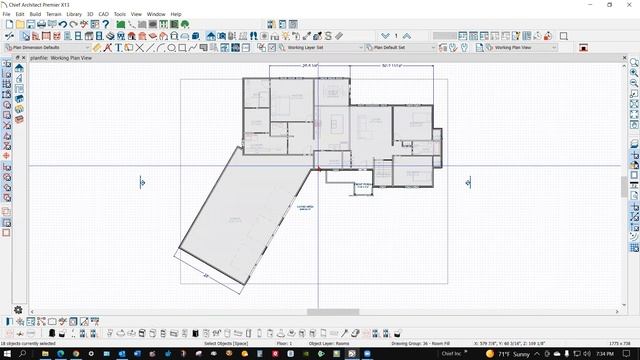Click the planfile Working Plan View tab title

61,58
